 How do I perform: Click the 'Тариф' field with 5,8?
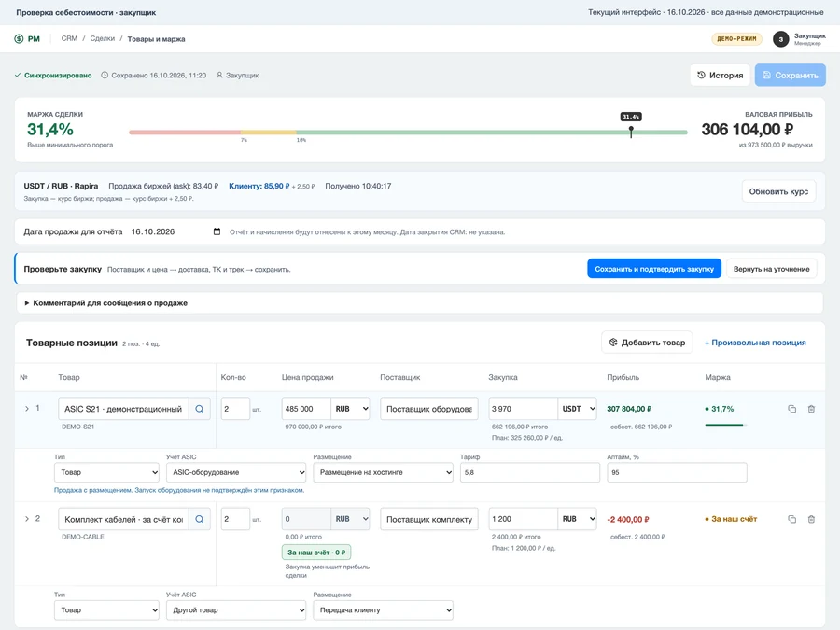tap(530, 472)
